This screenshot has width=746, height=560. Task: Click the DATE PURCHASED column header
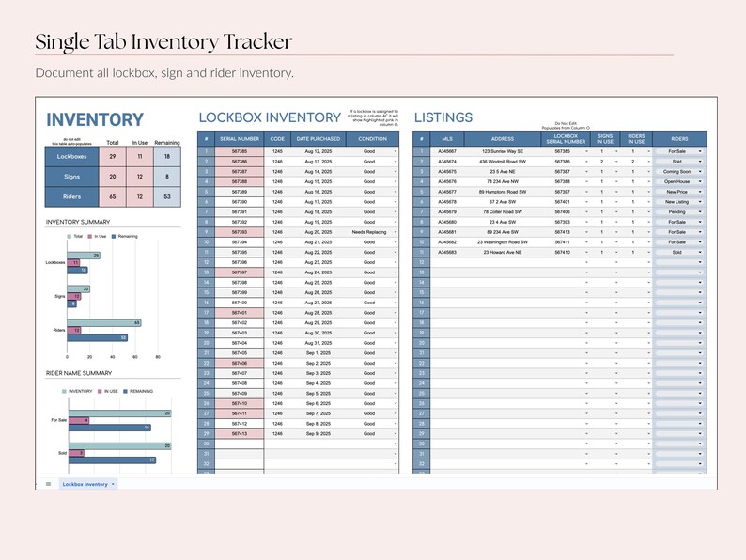click(x=319, y=139)
